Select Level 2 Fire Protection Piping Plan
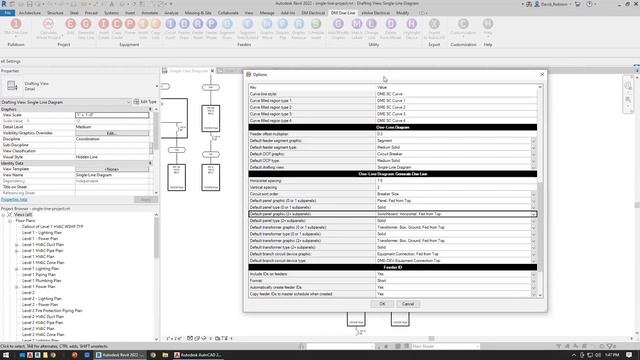The height and width of the screenshot is (360, 640). tap(52, 311)
